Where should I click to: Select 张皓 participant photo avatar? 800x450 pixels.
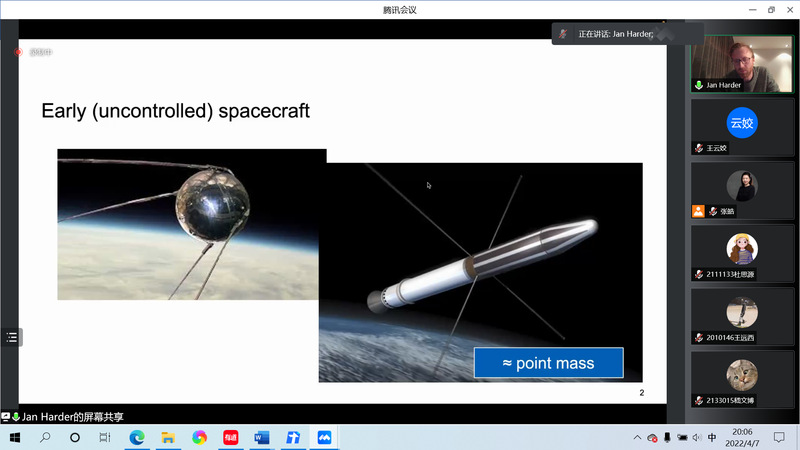point(742,186)
